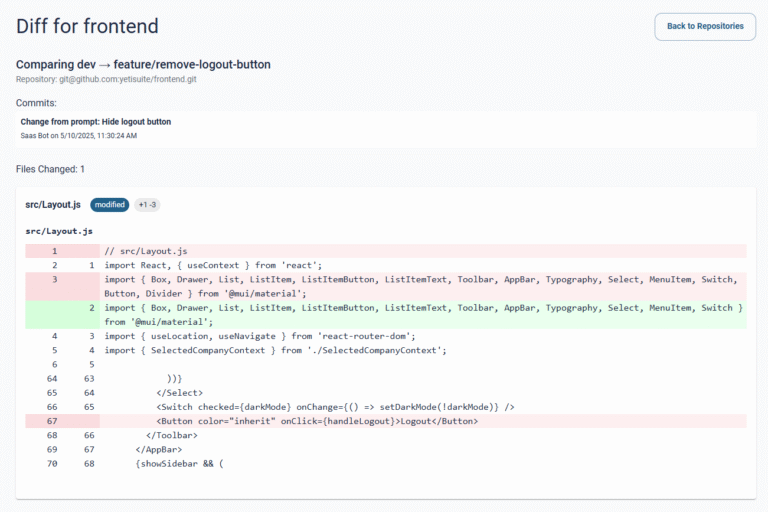Select 'Comparing dev → feature/remove-logout-button' text
The image size is (768, 512).
(143, 64)
